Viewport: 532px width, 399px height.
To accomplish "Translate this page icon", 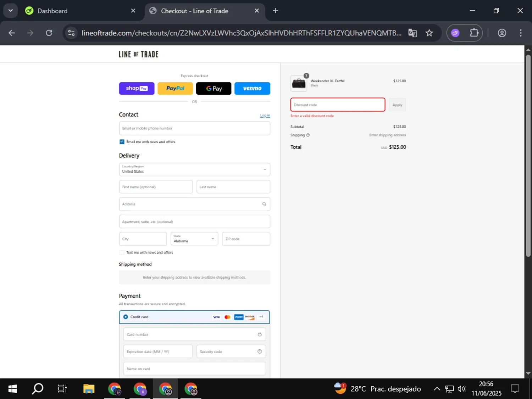I will pos(412,33).
